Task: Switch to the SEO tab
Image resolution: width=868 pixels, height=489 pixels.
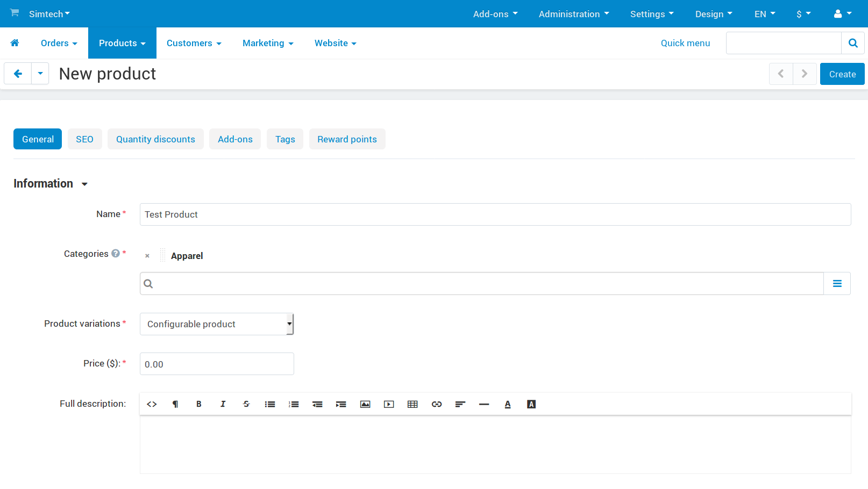Action: (84, 139)
